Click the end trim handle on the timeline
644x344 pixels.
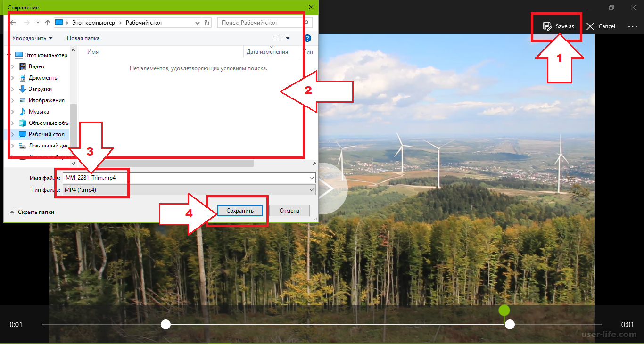point(510,324)
